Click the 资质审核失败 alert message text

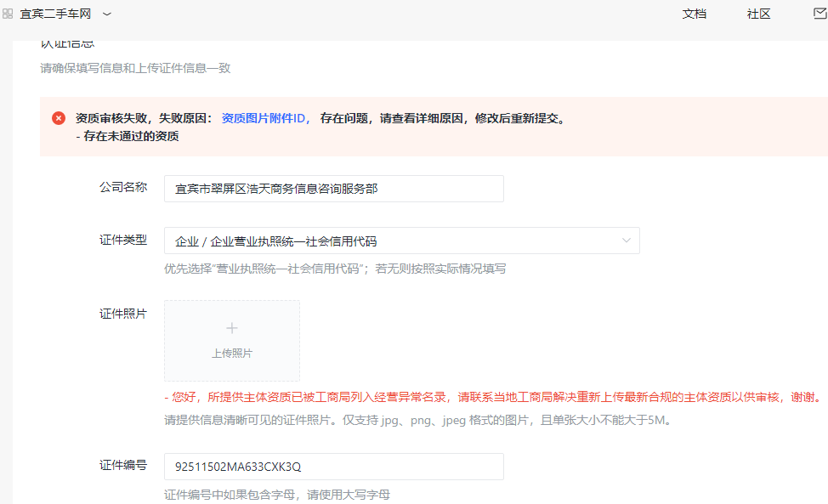[x=145, y=118]
